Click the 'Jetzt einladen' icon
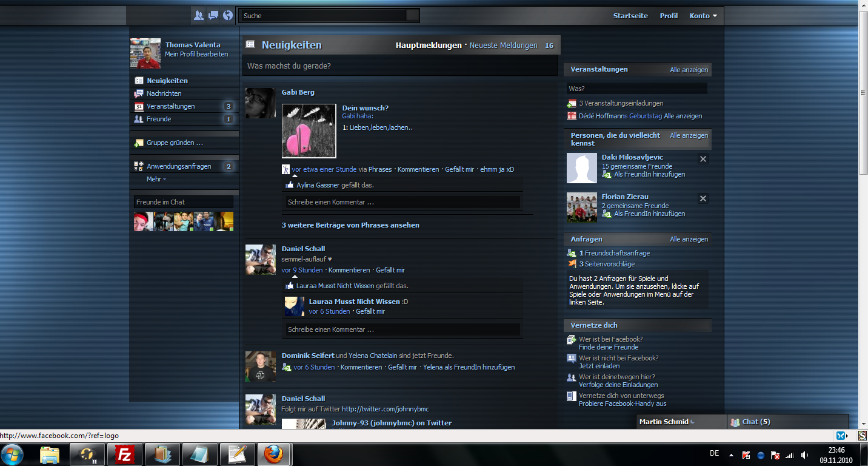This screenshot has height=466, width=868. (x=572, y=359)
